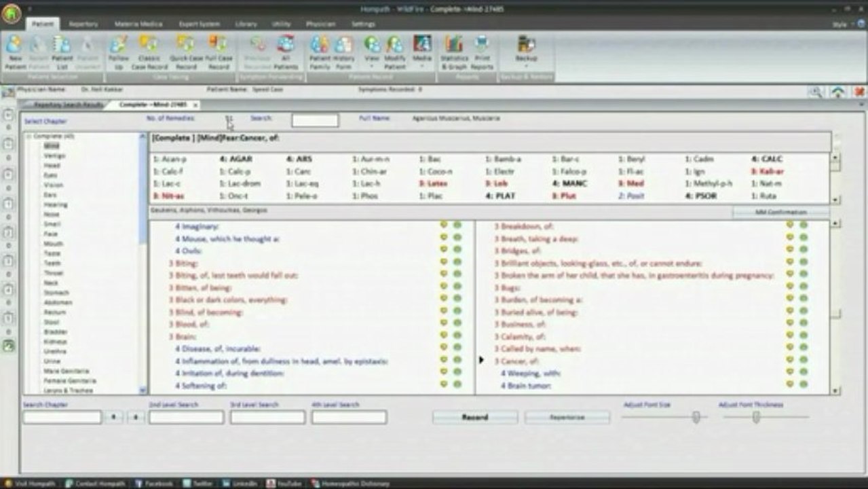The width and height of the screenshot is (868, 489).
Task: Click the Repertorise button
Action: [x=567, y=417]
